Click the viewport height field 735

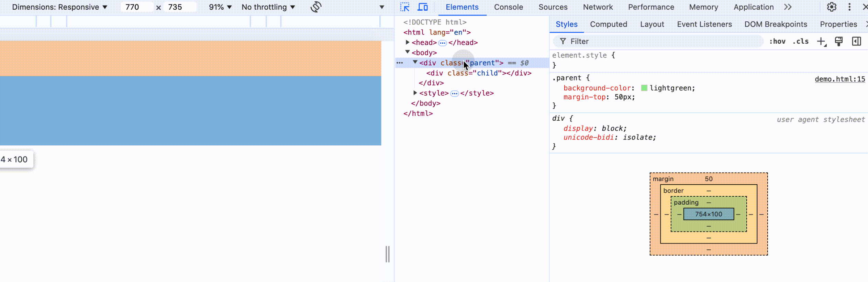[x=180, y=7]
